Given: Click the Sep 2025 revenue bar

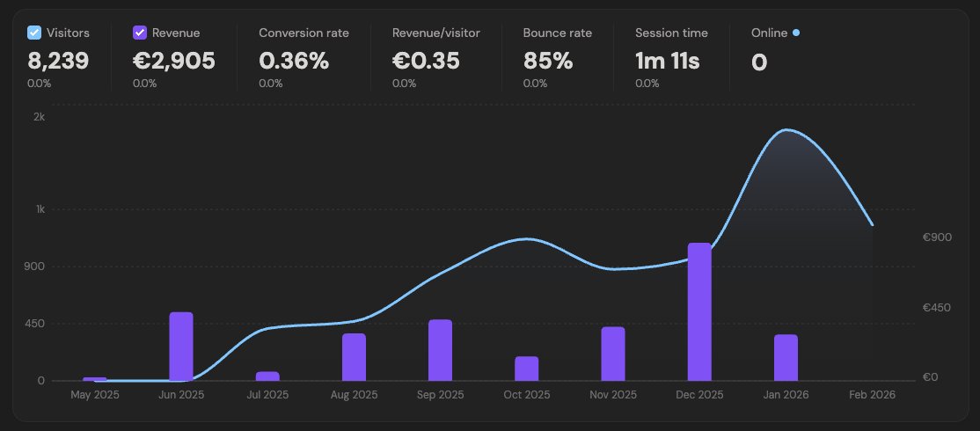Looking at the screenshot, I should coord(440,350).
